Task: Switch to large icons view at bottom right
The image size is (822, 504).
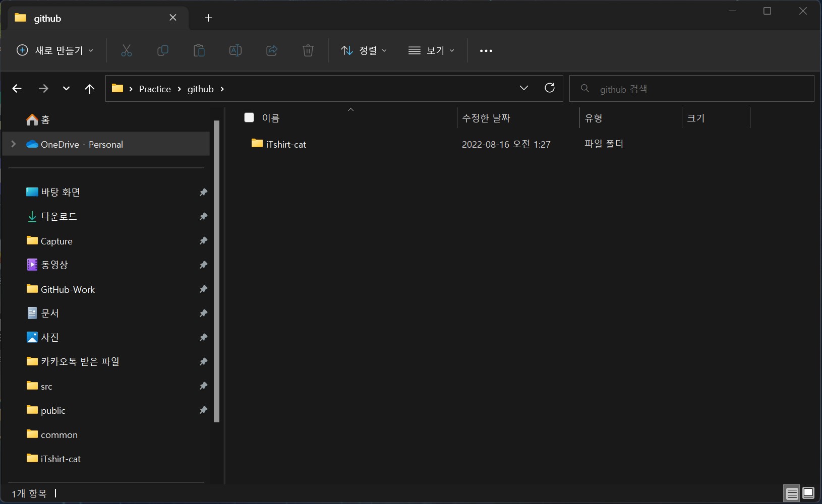Action: 807,493
